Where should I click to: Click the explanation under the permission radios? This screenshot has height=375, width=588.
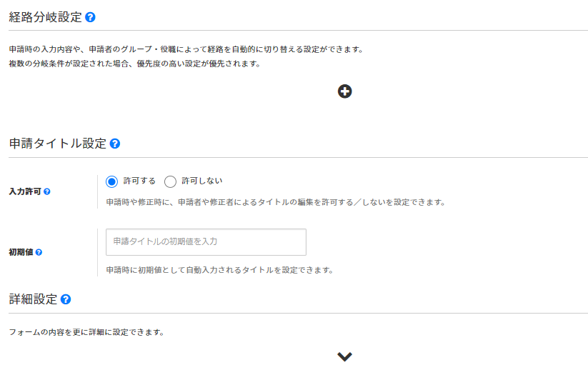click(275, 202)
